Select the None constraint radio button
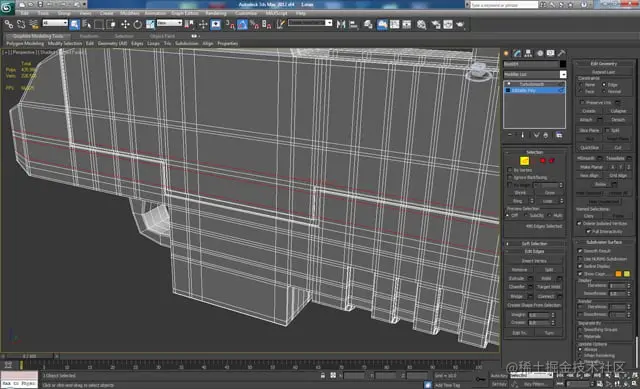Viewport: 640px width, 389px height. (x=581, y=84)
